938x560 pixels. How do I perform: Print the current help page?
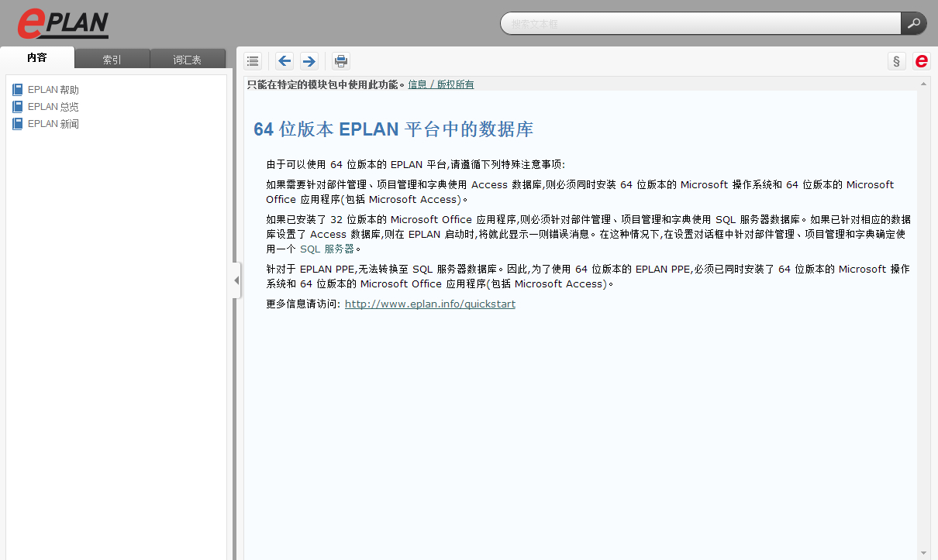coord(340,61)
